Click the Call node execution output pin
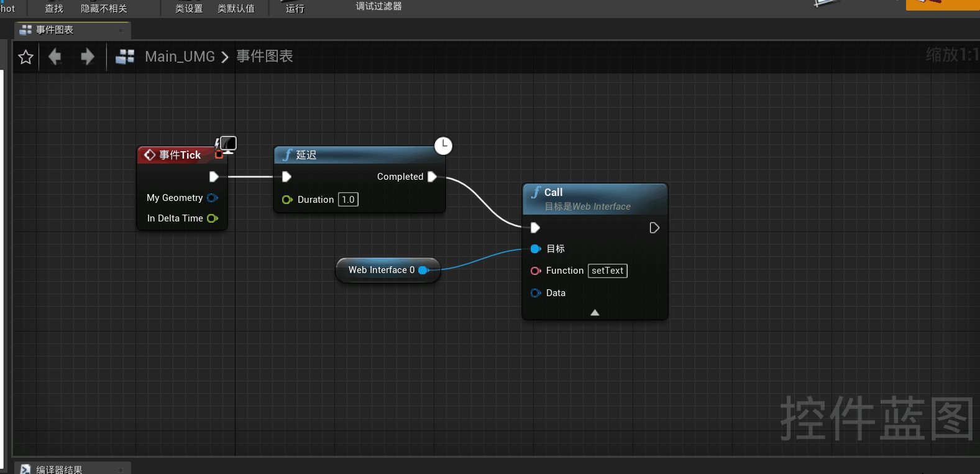The width and height of the screenshot is (980, 474). (x=654, y=228)
